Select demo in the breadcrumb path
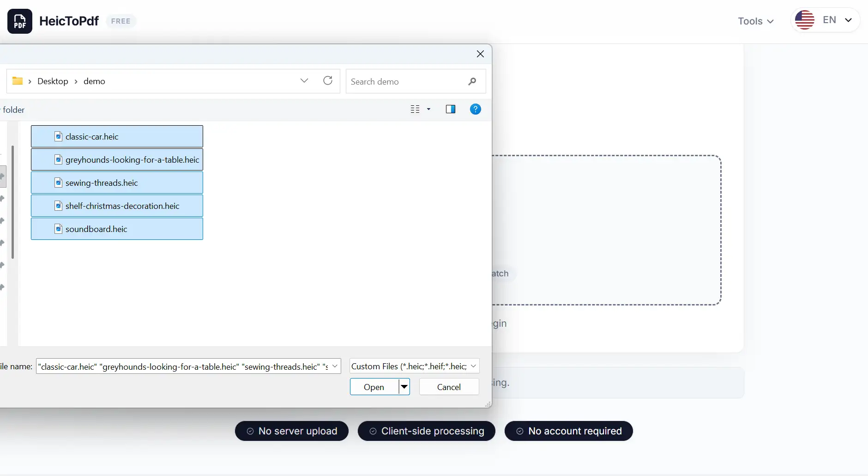The height and width of the screenshot is (476, 868). 94,81
